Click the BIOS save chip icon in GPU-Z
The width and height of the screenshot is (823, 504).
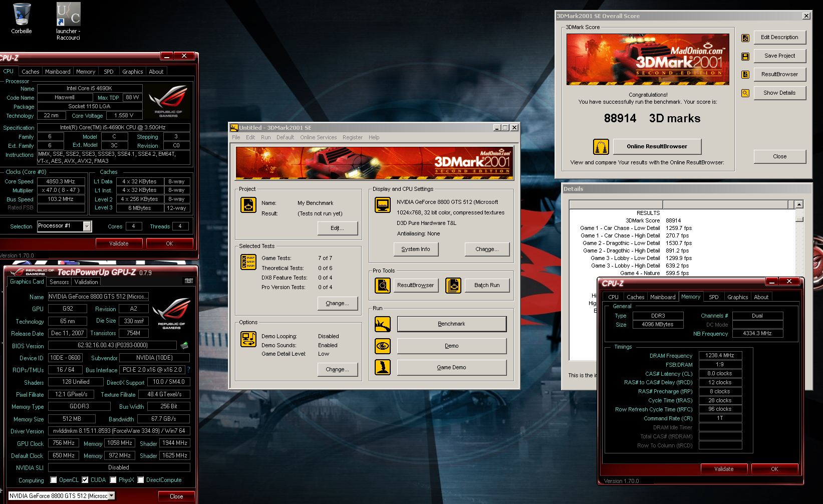(x=184, y=345)
